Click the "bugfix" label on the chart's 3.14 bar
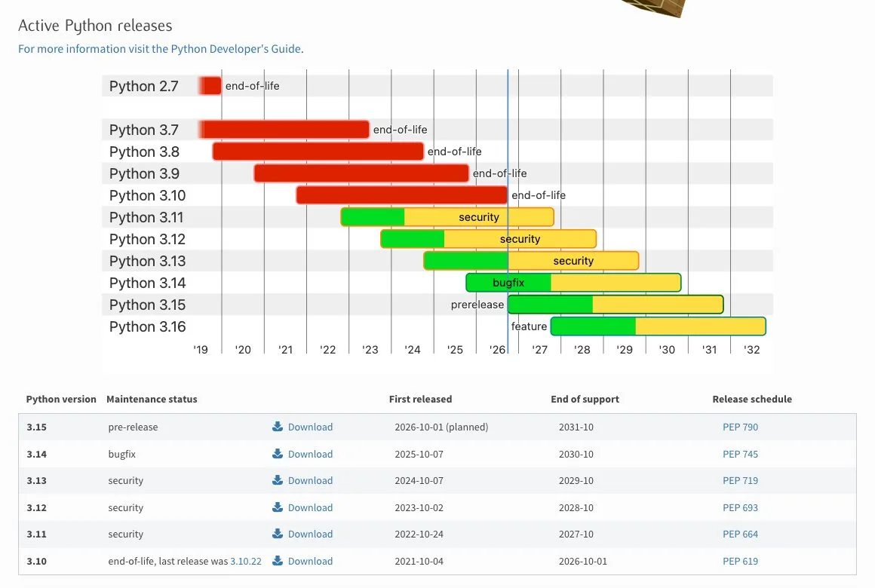Image resolution: width=875 pixels, height=588 pixels. point(508,282)
